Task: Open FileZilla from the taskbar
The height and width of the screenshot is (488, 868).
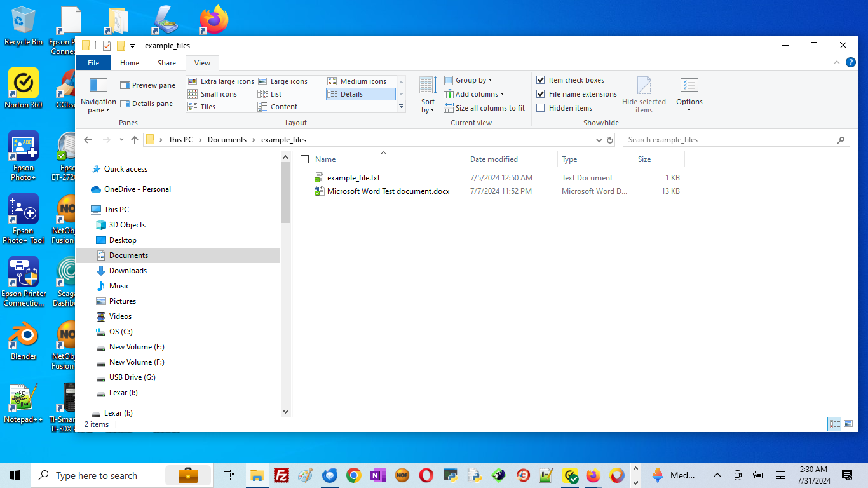Action: (281, 475)
